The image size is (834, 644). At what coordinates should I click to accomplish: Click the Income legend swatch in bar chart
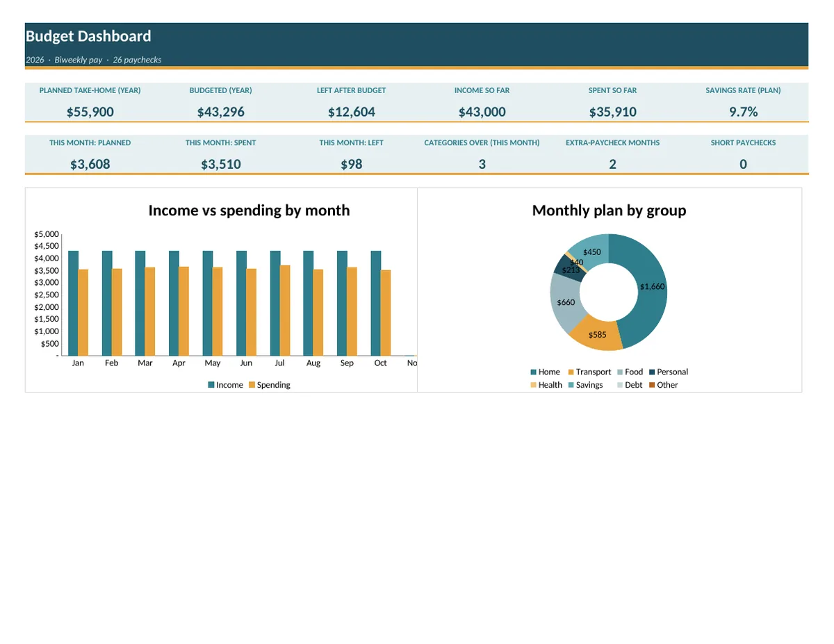click(211, 385)
